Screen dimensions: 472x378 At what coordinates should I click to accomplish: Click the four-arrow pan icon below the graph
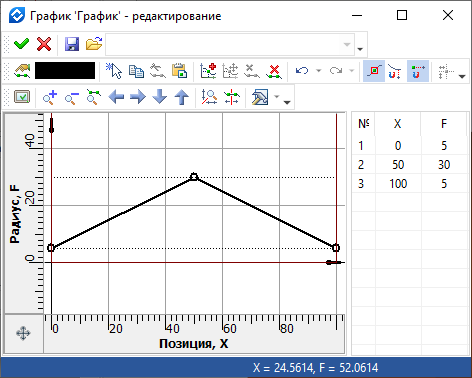[23, 333]
